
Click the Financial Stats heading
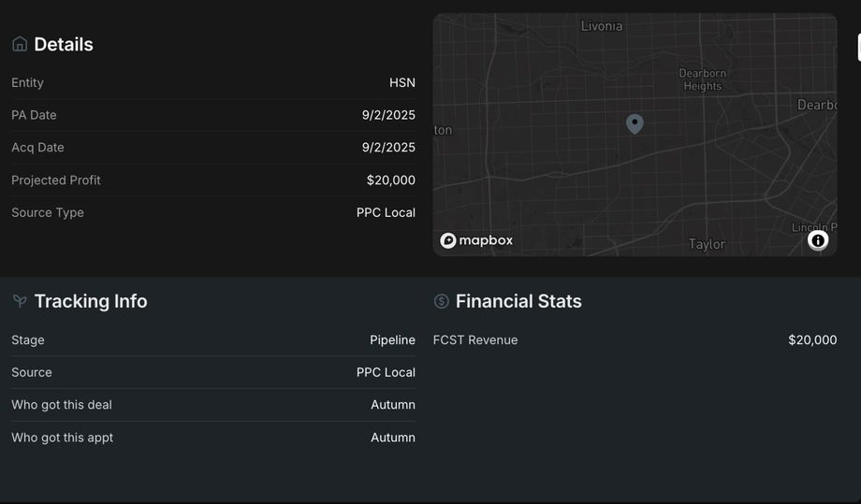pyautogui.click(x=518, y=301)
